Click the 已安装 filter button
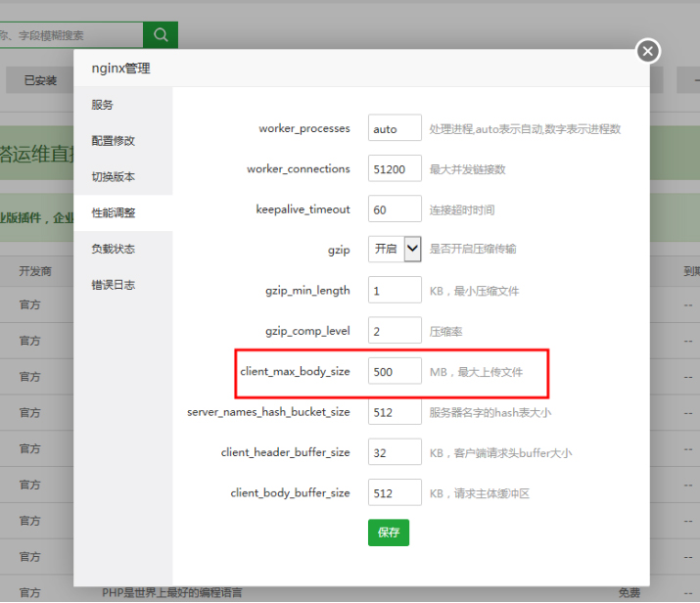The image size is (700, 603). (x=40, y=81)
